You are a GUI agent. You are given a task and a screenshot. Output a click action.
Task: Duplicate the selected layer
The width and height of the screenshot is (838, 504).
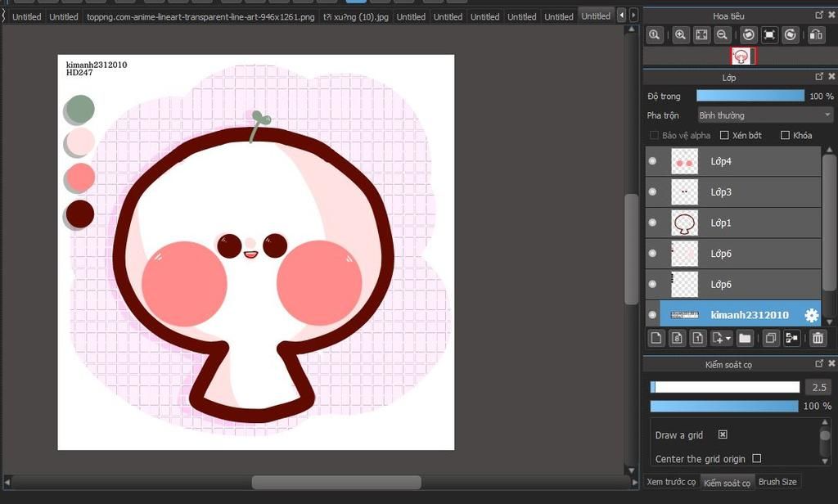click(x=771, y=338)
